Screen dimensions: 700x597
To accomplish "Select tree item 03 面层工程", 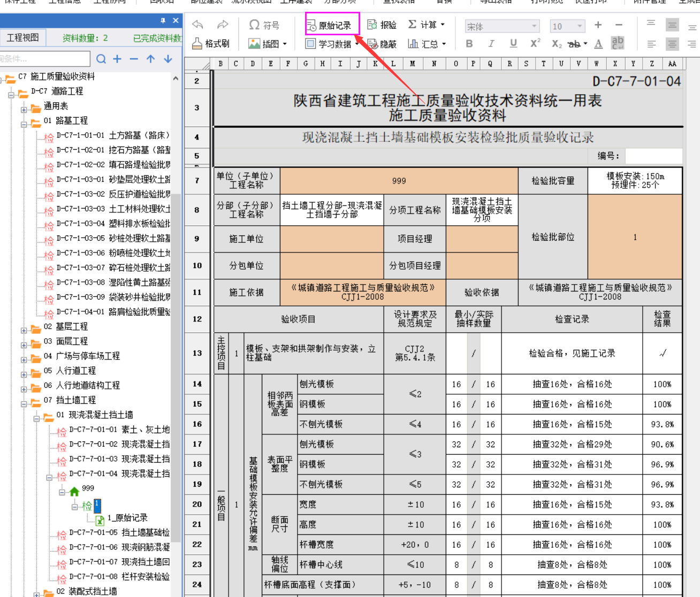I will (66, 341).
